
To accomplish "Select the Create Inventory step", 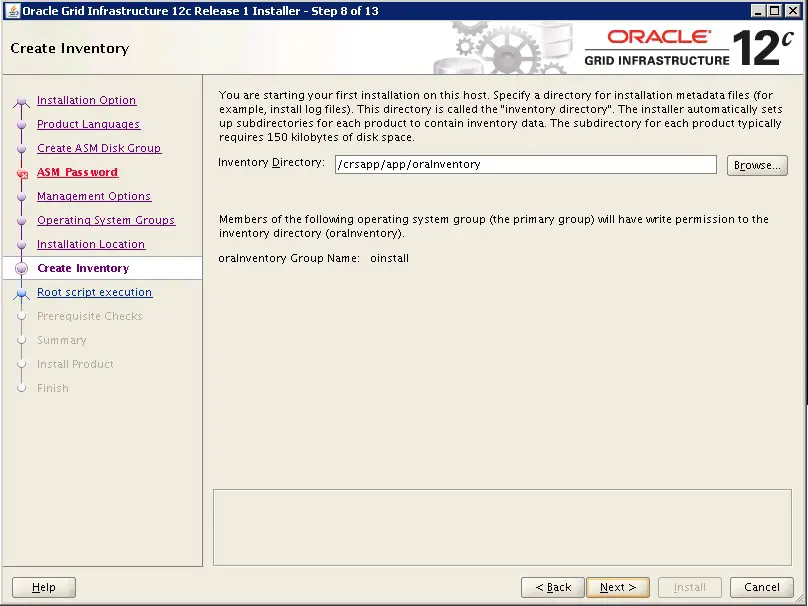I will 83,268.
